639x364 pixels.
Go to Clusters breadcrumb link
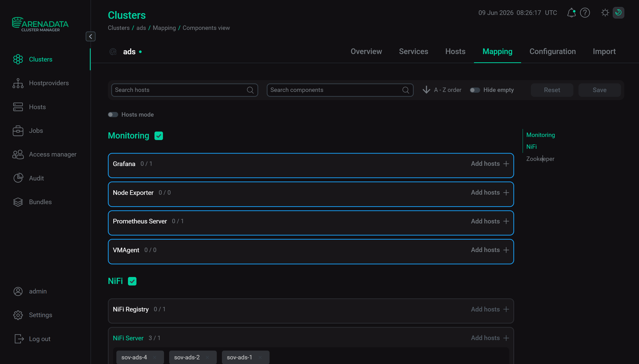[119, 28]
